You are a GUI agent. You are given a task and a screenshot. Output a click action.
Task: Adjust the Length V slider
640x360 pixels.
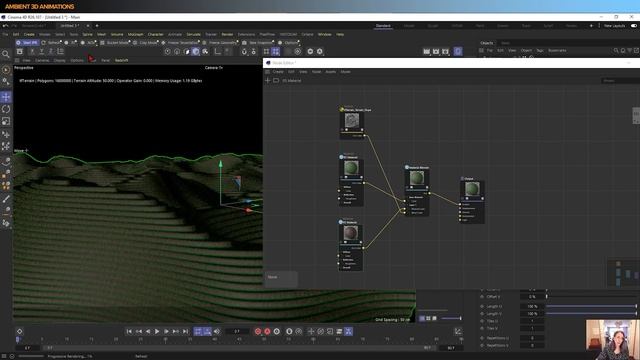coord(591,313)
